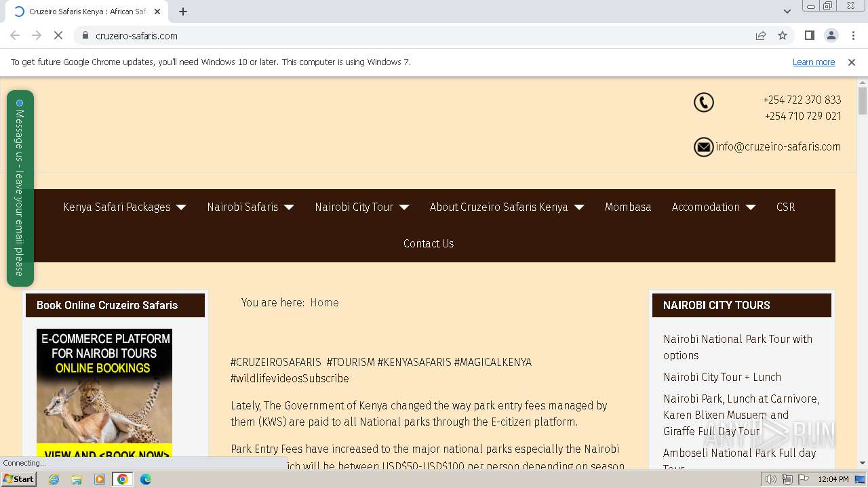Screen dimensions: 868x488
Task: Open Message us side widget
Action: (20, 188)
